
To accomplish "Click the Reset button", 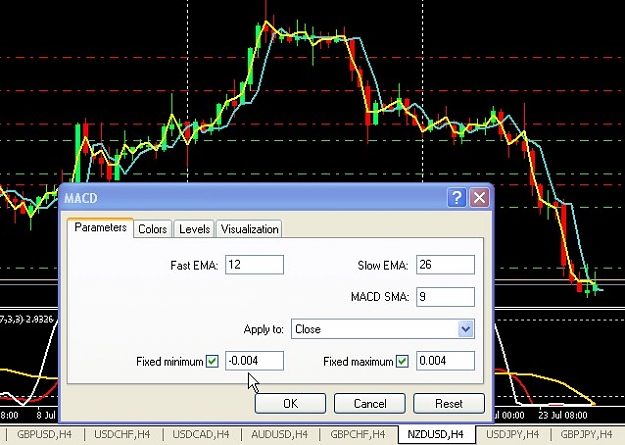I will pyautogui.click(x=449, y=404).
